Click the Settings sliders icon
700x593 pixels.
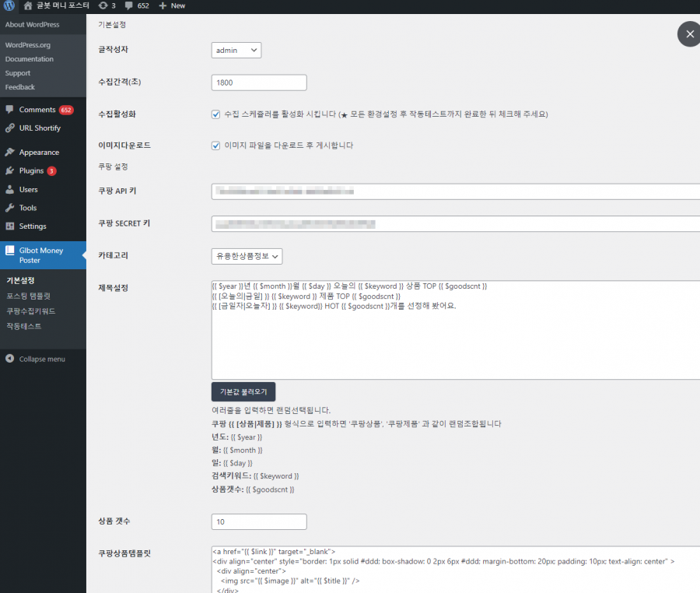coord(10,226)
